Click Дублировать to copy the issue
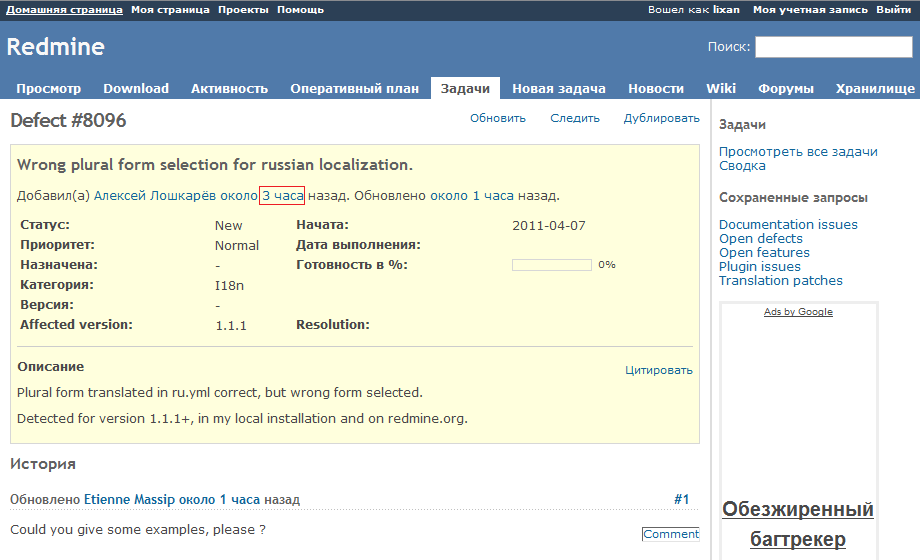 (661, 118)
